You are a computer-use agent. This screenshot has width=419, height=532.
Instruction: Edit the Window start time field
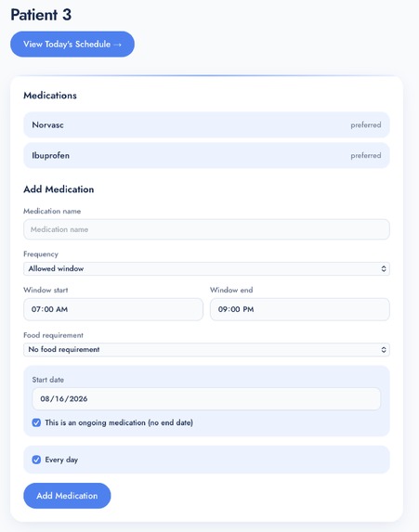point(113,309)
